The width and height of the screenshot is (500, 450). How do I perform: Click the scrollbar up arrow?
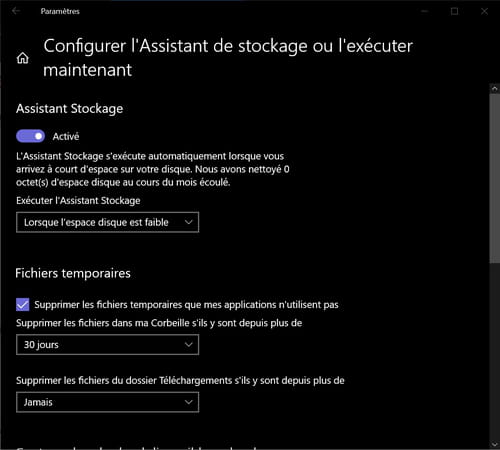494,89
